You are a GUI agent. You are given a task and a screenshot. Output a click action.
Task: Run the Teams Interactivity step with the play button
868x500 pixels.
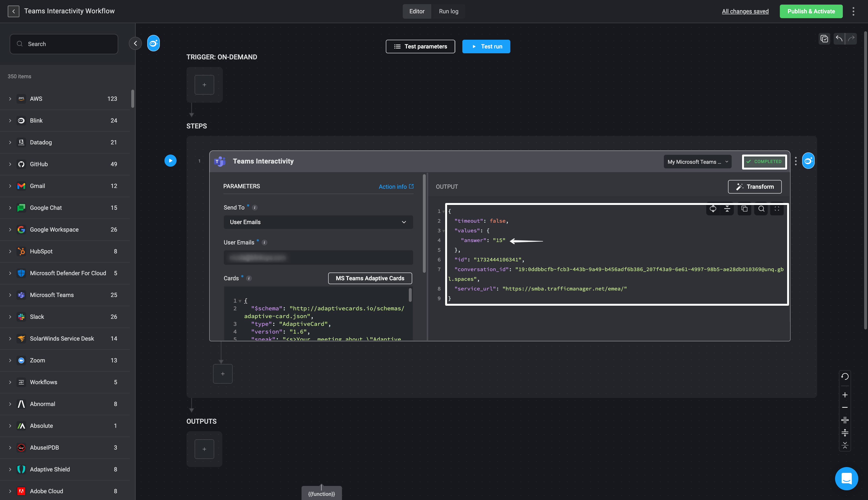point(170,161)
